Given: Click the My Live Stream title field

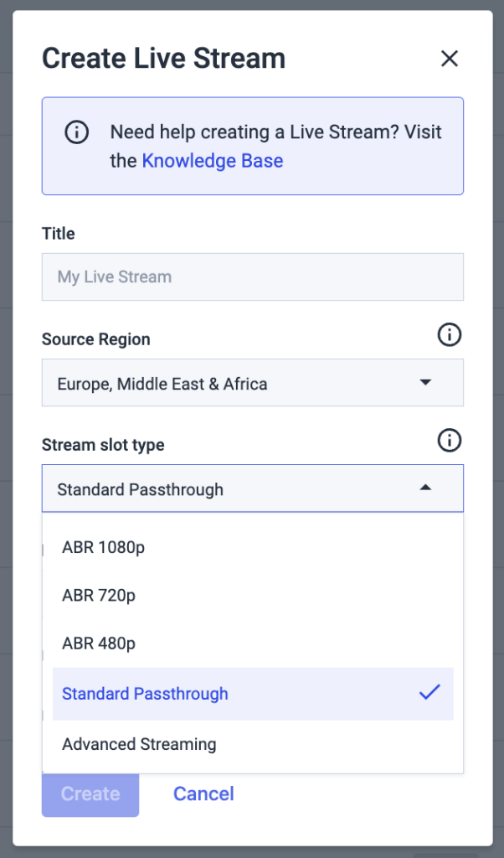Looking at the screenshot, I should pyautogui.click(x=251, y=277).
